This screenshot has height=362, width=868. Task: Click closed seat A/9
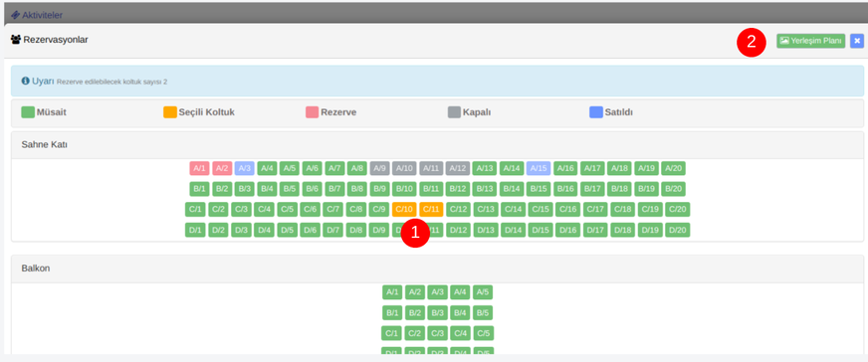(380, 168)
